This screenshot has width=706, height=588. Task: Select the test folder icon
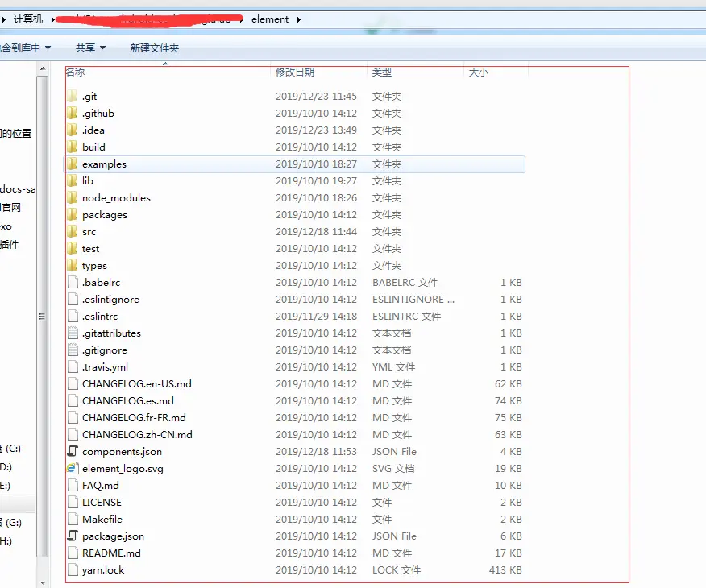72,248
